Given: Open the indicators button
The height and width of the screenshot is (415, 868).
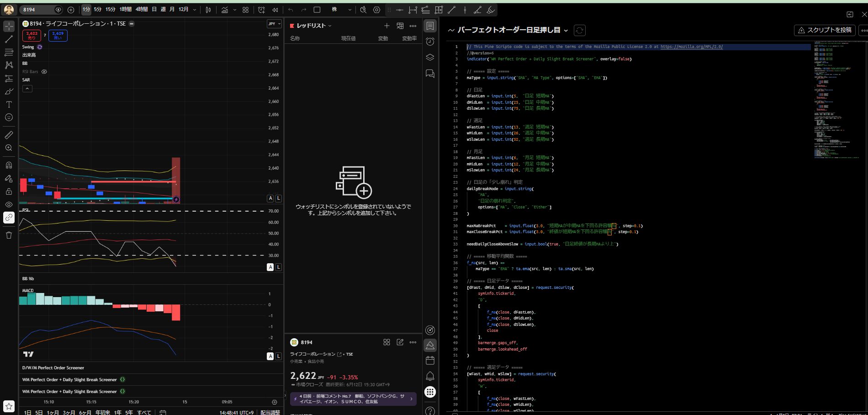Looking at the screenshot, I should coord(225,10).
